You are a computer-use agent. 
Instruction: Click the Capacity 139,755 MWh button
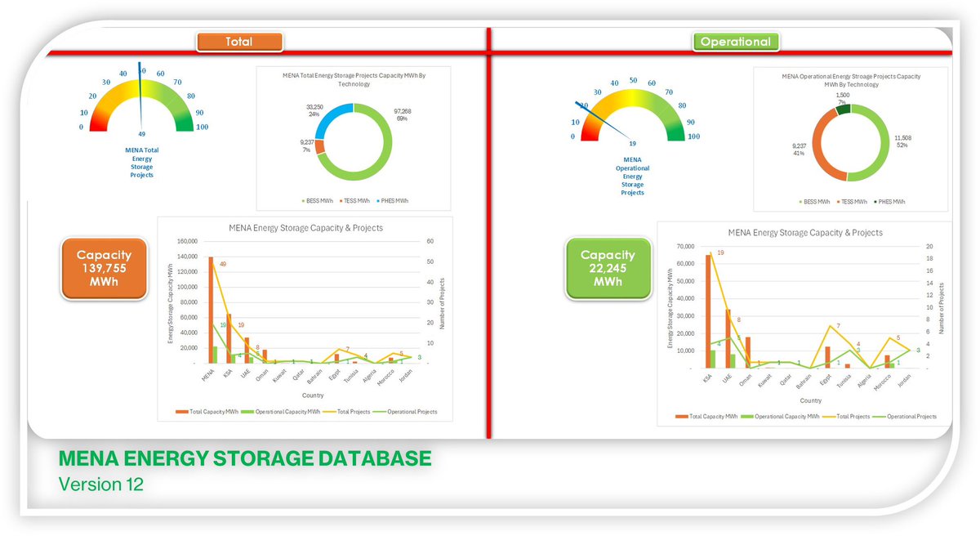point(104,268)
